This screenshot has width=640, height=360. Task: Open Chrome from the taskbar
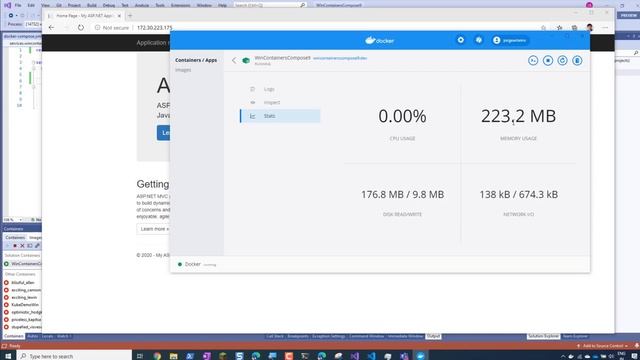157,356
